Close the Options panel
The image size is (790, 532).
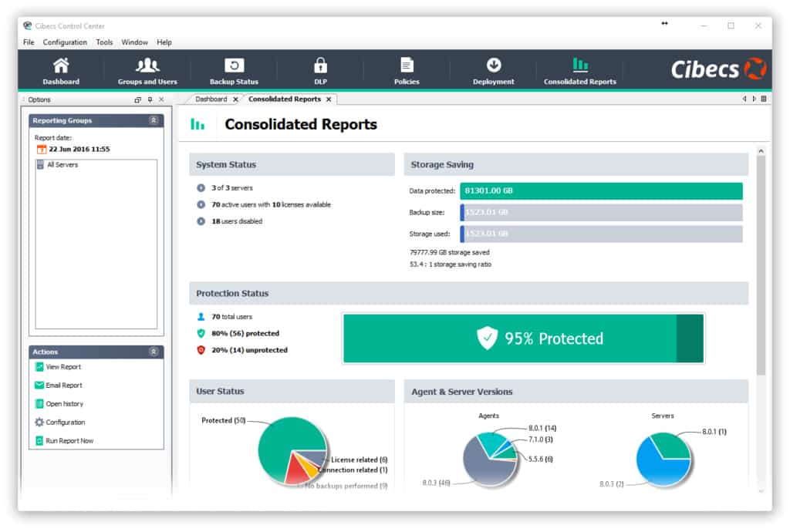[x=161, y=99]
